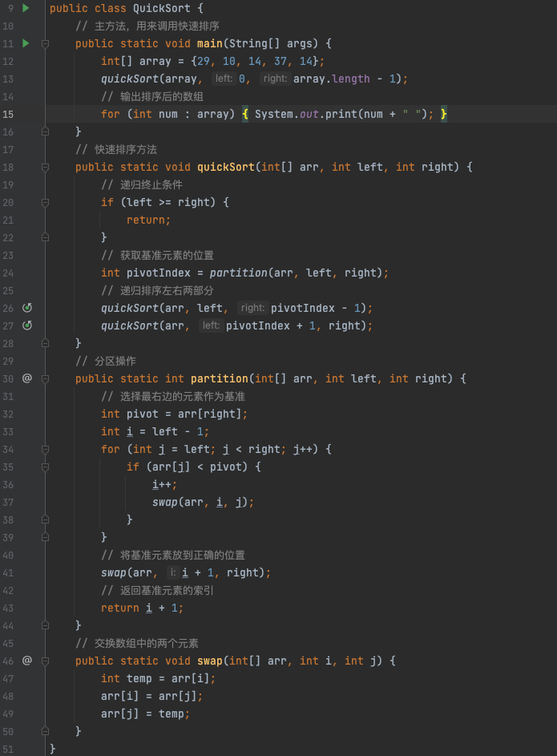
Task: Click the @ gutter marker beside swap method
Action: tap(27, 661)
